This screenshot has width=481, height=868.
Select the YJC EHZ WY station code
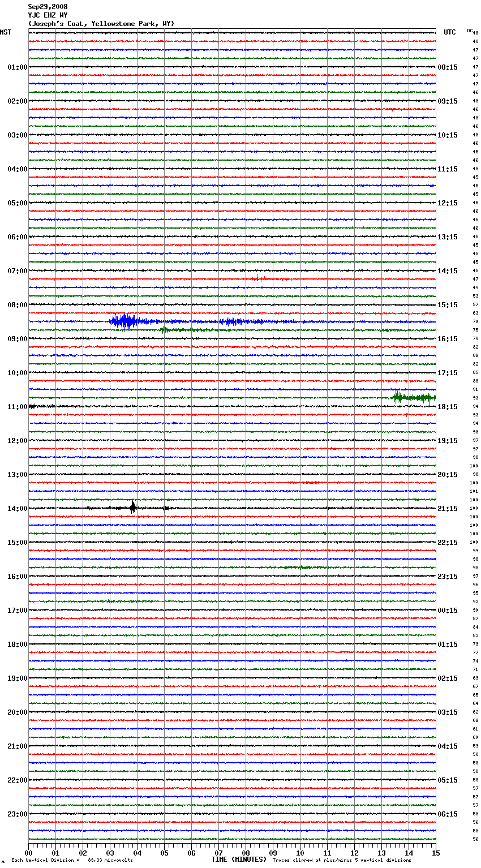tap(48, 15)
